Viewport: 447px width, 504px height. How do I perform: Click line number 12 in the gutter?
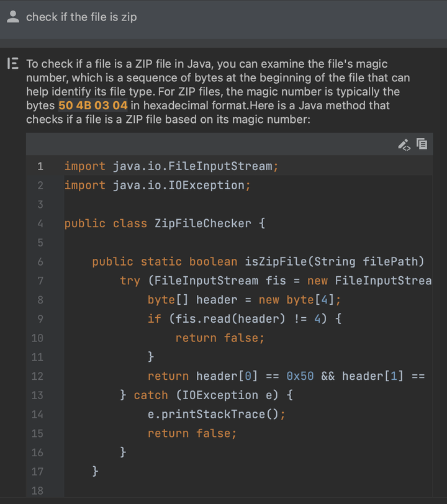[x=37, y=376]
